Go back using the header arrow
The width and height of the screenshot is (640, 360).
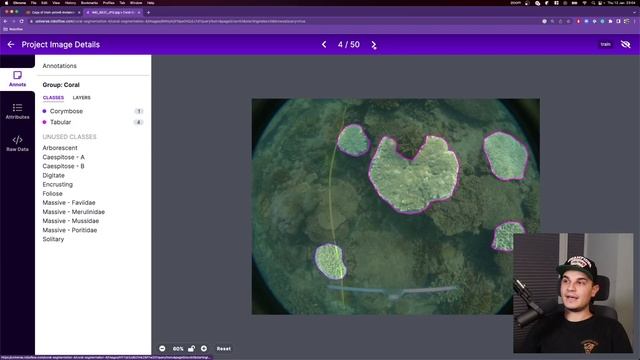coord(11,44)
